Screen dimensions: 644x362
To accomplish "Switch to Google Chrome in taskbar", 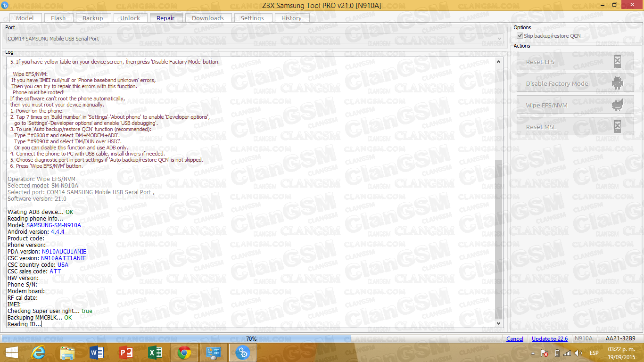I will click(184, 353).
